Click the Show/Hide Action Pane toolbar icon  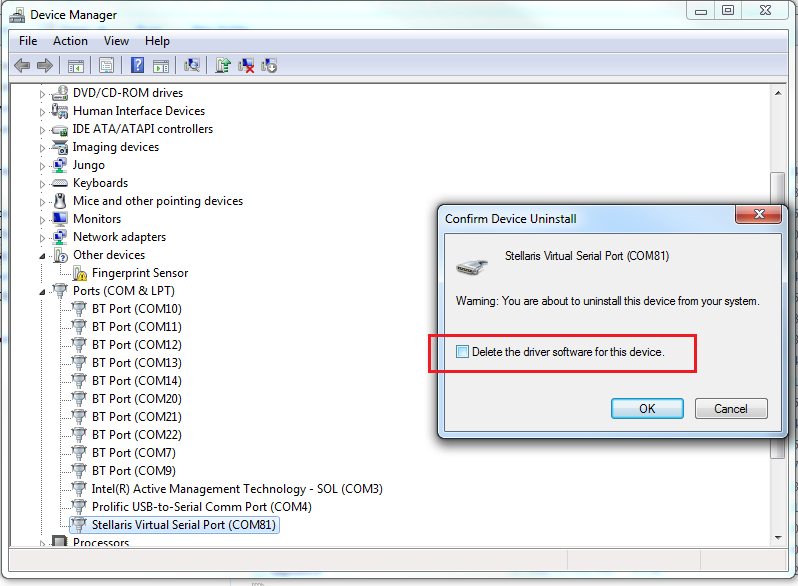(x=161, y=66)
